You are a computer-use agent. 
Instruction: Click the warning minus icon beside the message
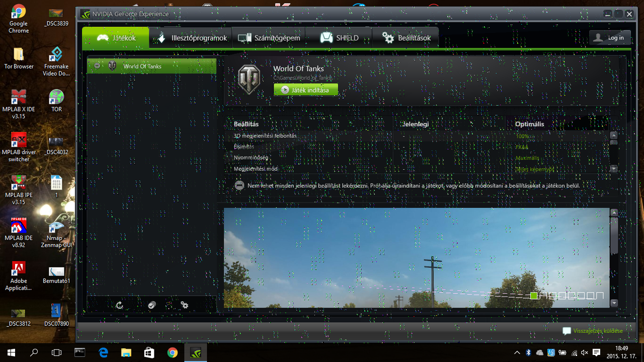pos(239,185)
